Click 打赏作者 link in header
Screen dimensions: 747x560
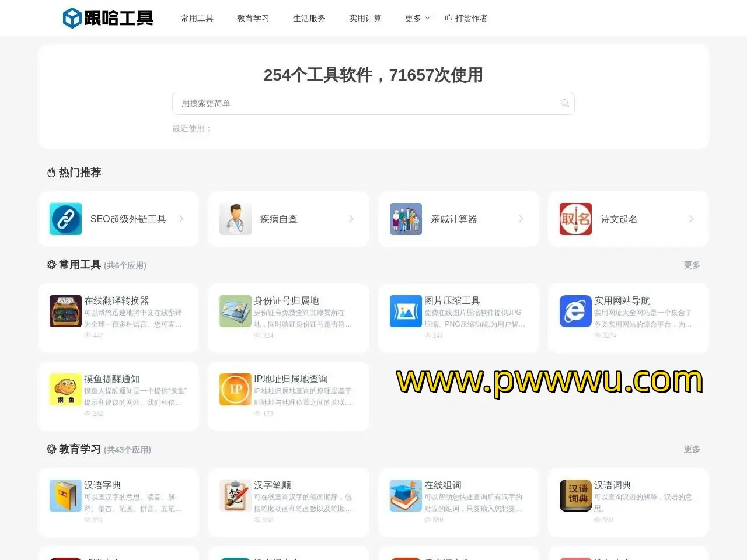click(x=466, y=18)
